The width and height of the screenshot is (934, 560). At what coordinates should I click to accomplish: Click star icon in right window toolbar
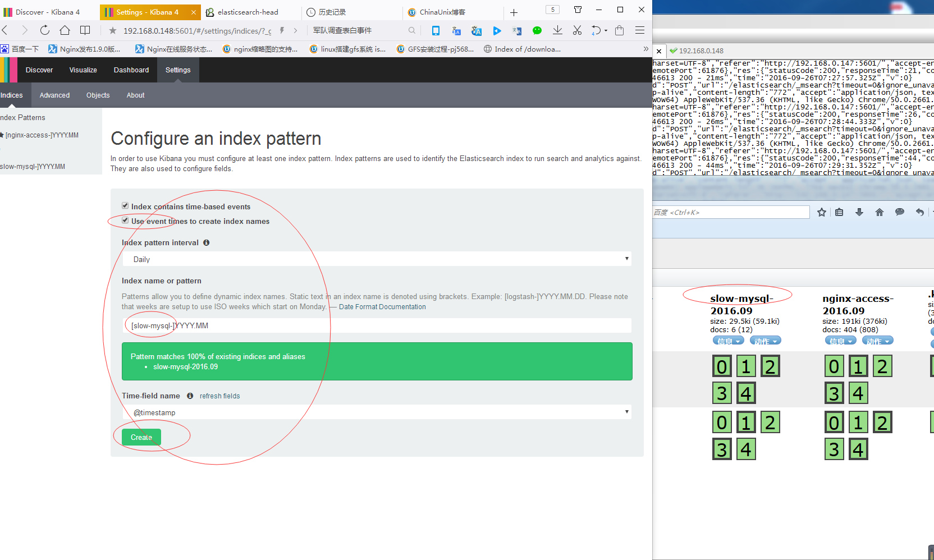coord(822,212)
